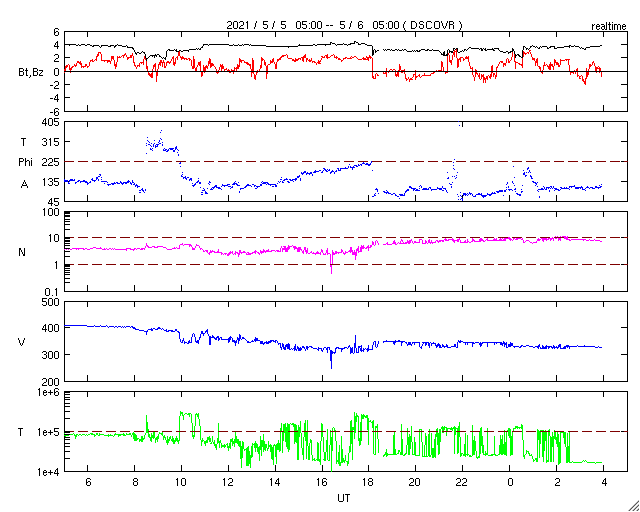Click the '14' hour label on the UT axis
This screenshot has width=640, height=512.
click(x=275, y=483)
